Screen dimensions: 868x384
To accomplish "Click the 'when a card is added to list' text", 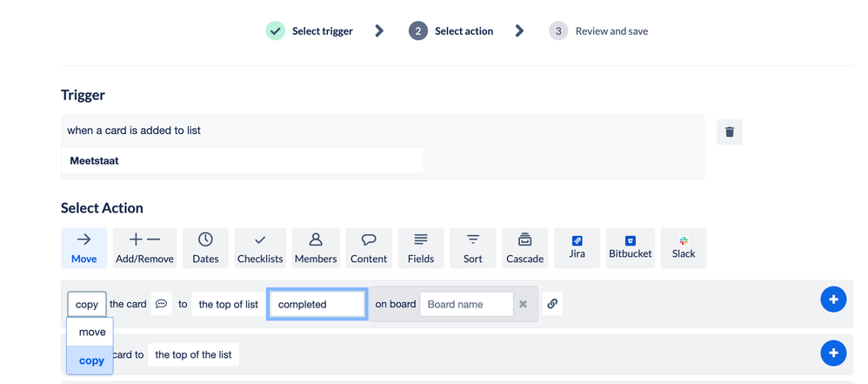I will tap(134, 131).
